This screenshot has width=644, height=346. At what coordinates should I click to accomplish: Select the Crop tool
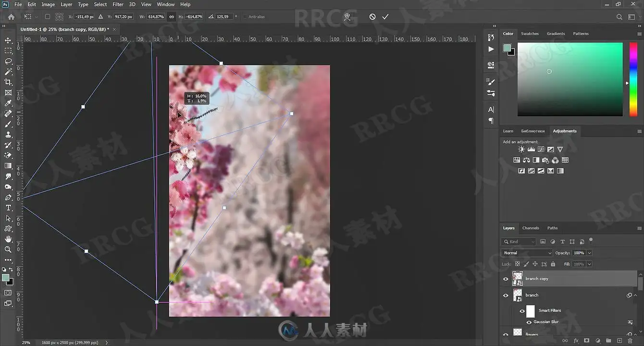tap(8, 82)
